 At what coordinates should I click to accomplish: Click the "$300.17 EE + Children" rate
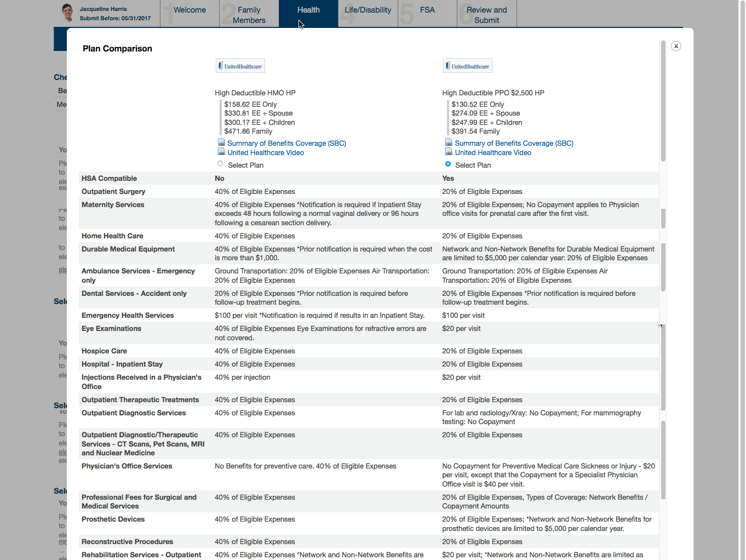[x=260, y=122]
